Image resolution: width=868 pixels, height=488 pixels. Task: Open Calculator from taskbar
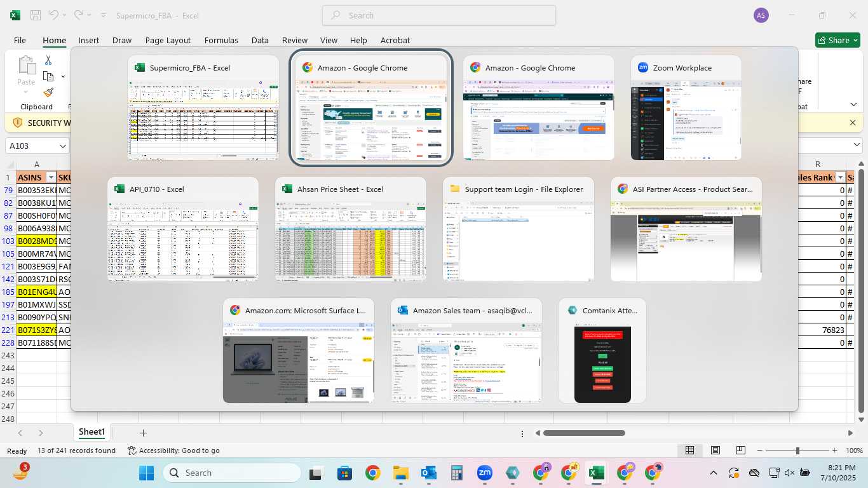click(x=456, y=473)
